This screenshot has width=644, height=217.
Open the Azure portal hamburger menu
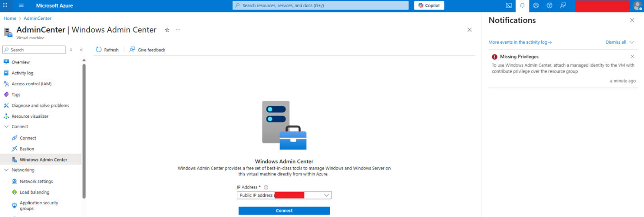coord(21,5)
